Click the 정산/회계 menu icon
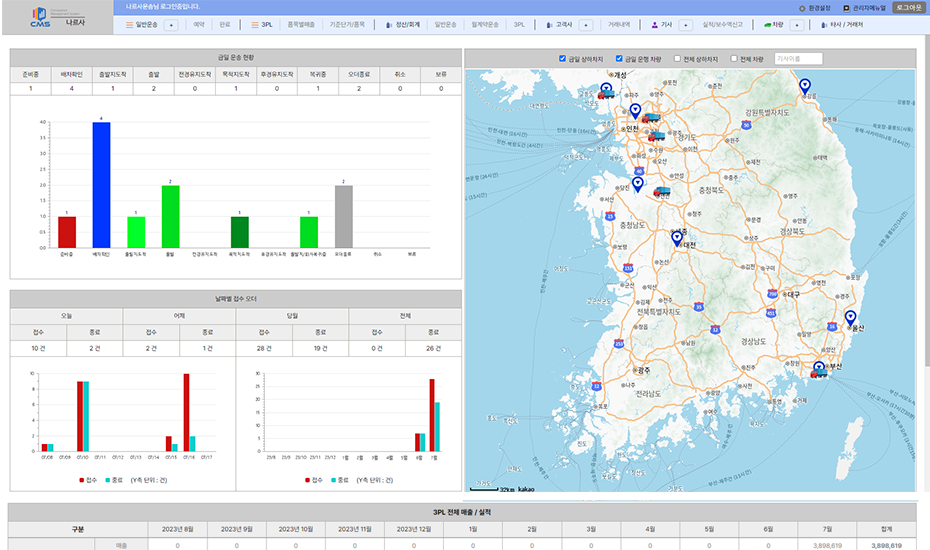 [x=389, y=25]
